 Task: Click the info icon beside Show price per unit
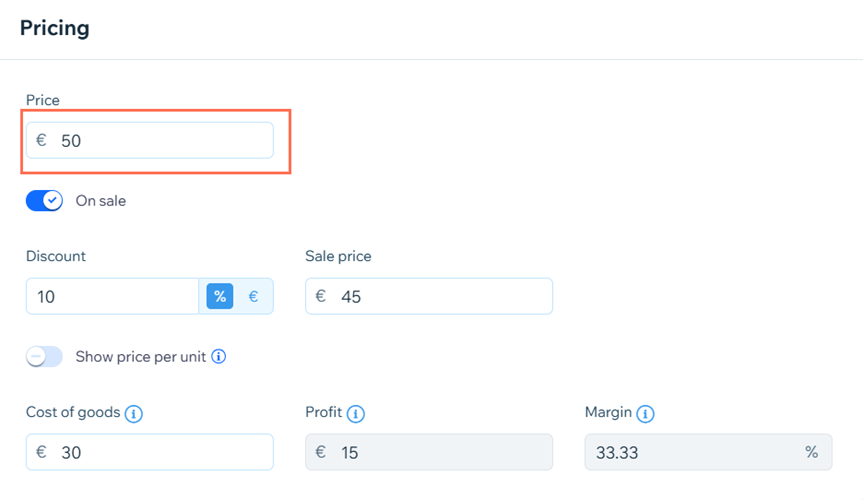tap(219, 356)
